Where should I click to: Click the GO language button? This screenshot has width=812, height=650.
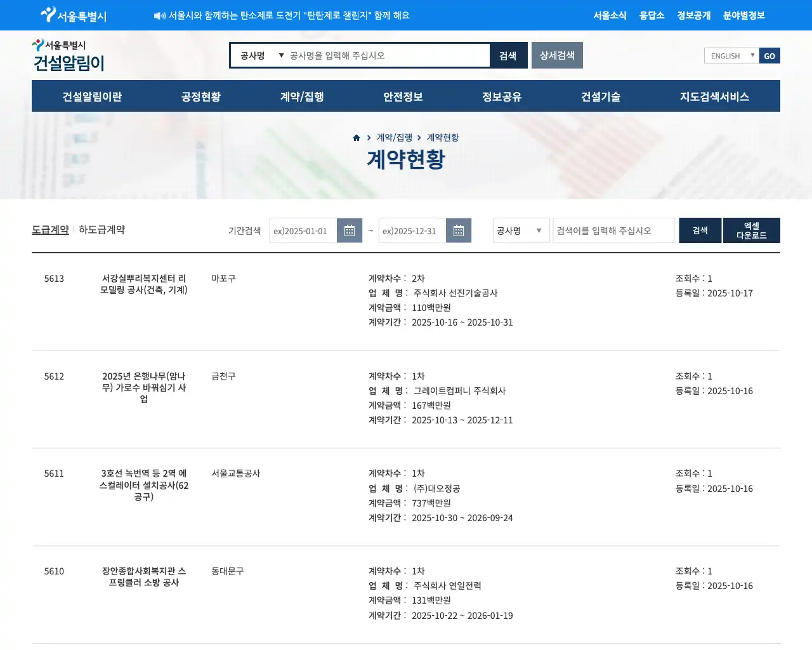pyautogui.click(x=769, y=56)
